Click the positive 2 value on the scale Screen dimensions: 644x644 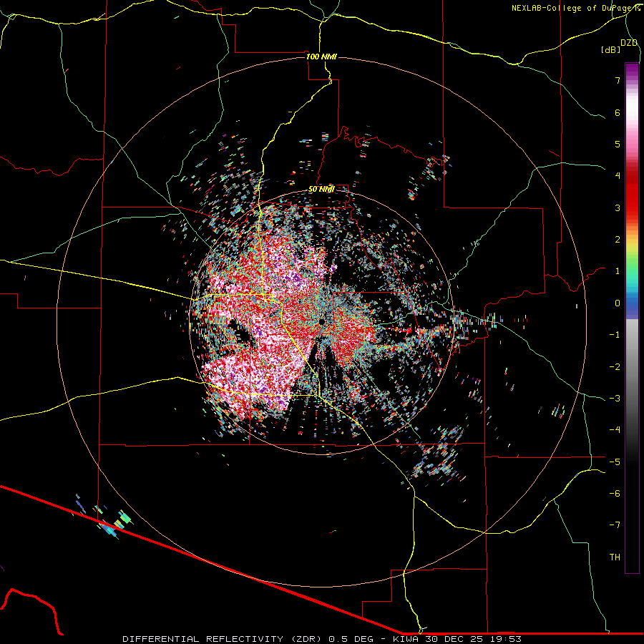(x=618, y=240)
